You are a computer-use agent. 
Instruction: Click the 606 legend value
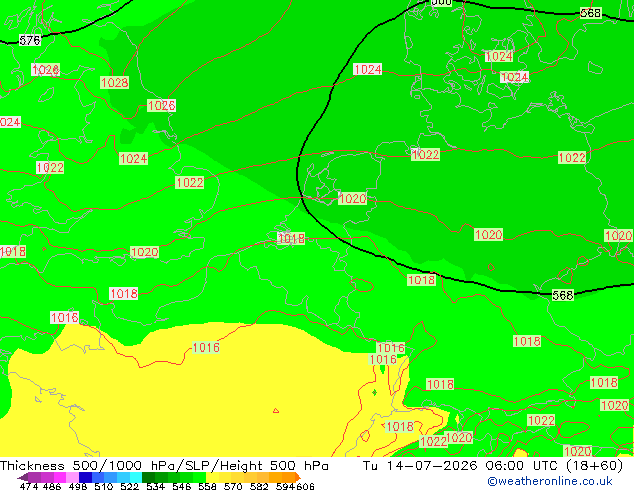(x=305, y=486)
